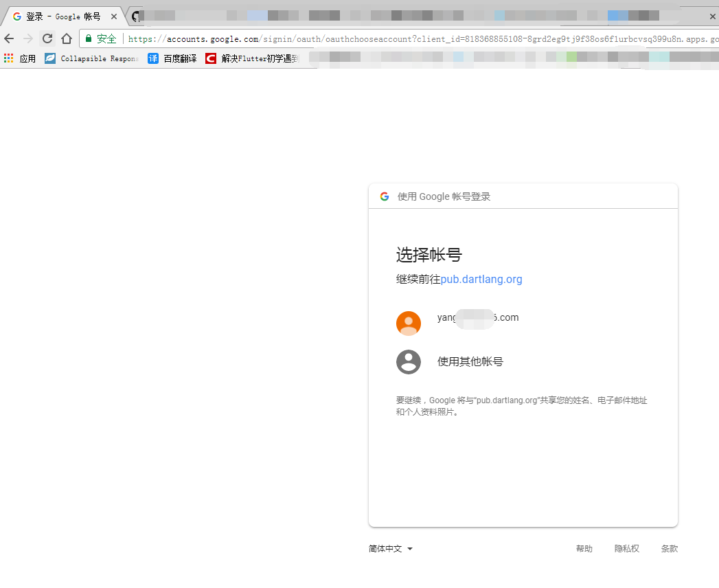Click the 选择帐号 heading
Image resolution: width=719 pixels, height=588 pixels.
click(429, 255)
